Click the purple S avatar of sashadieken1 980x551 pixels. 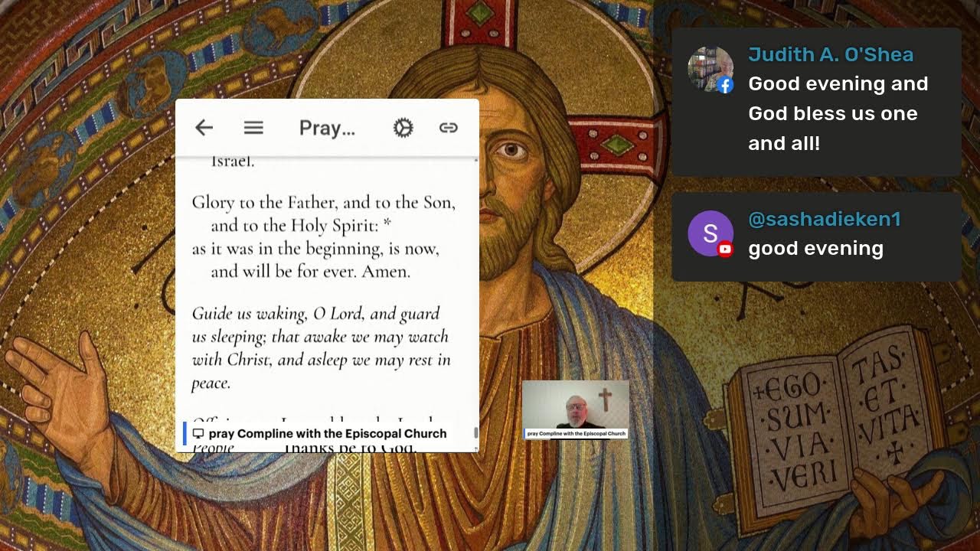(x=710, y=233)
